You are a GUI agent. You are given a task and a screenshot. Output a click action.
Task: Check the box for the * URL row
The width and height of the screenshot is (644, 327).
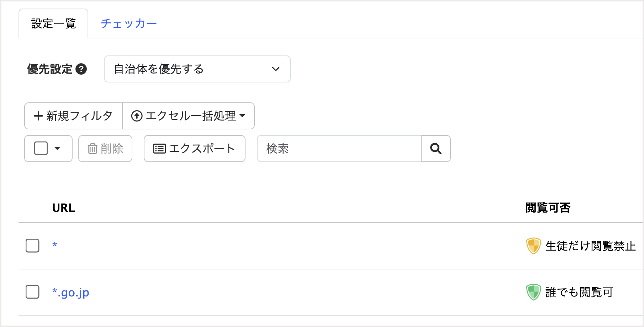(x=32, y=246)
